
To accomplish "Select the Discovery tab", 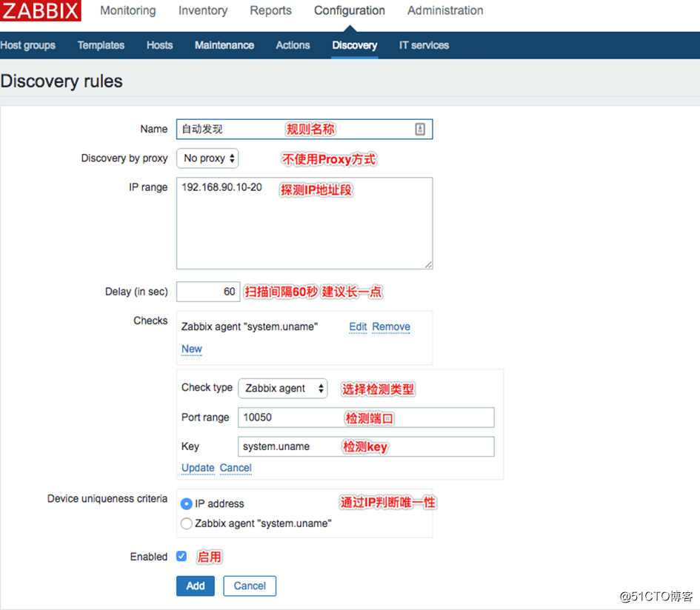I will point(355,45).
